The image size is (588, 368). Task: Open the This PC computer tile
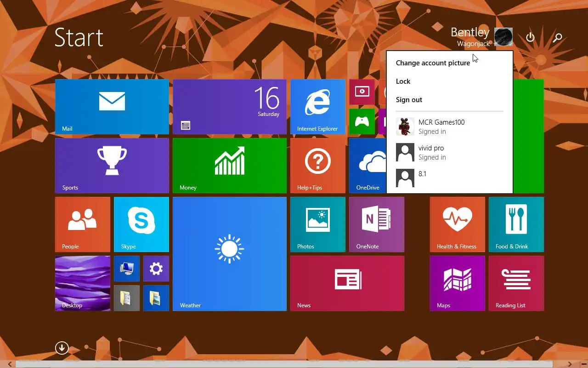point(127,269)
